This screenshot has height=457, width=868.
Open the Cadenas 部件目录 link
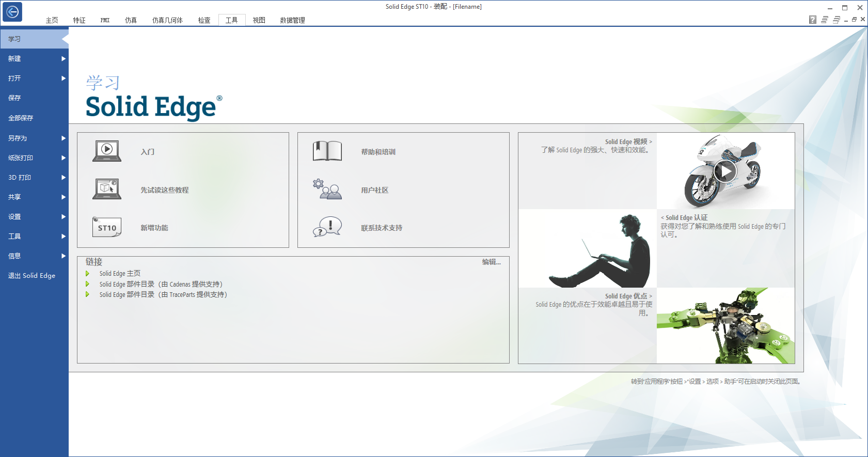click(x=161, y=284)
